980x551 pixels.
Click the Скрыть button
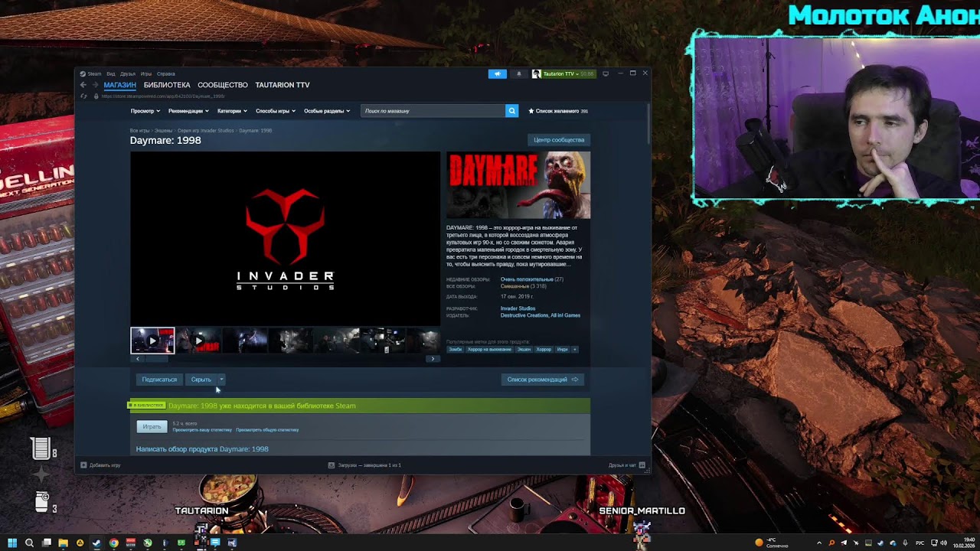[201, 380]
